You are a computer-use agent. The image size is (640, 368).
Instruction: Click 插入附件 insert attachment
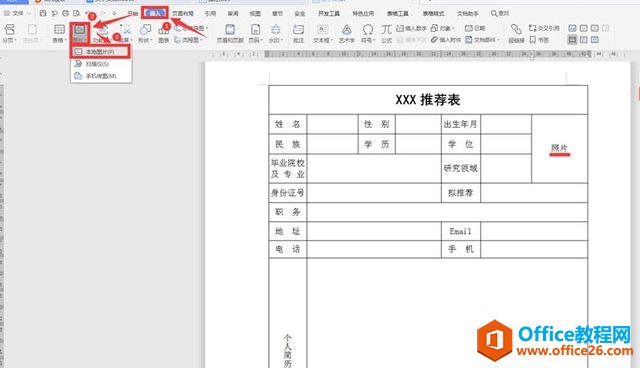[446, 40]
